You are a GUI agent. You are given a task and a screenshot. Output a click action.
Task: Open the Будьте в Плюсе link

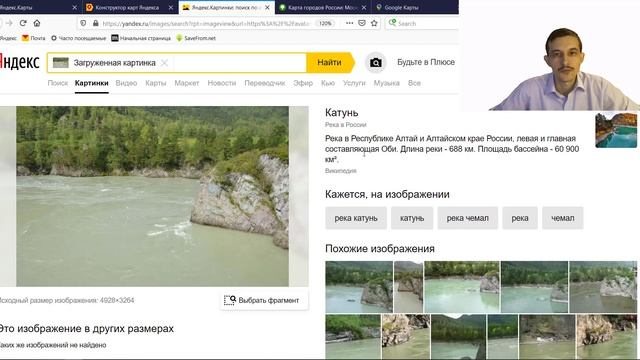(426, 62)
